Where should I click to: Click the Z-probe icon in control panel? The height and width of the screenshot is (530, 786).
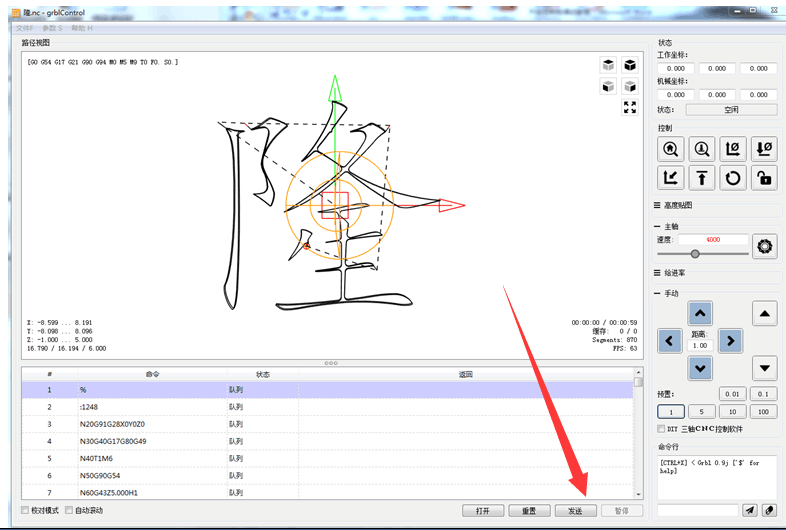tap(702, 149)
